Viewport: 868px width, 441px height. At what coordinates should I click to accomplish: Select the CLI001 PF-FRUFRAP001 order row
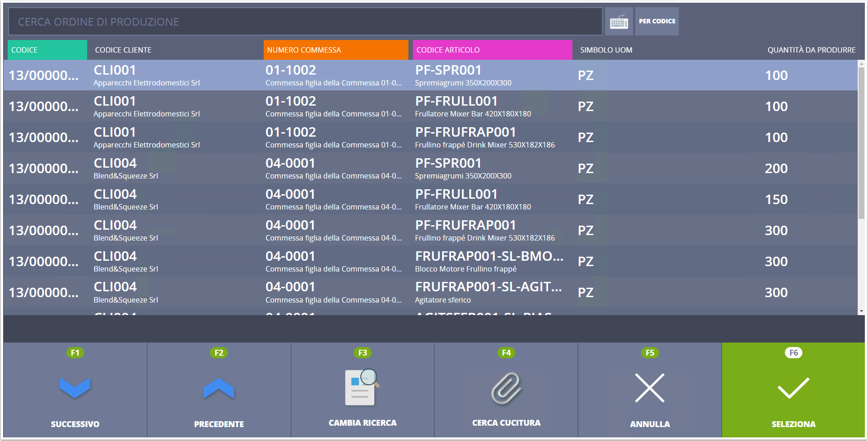(x=430, y=138)
